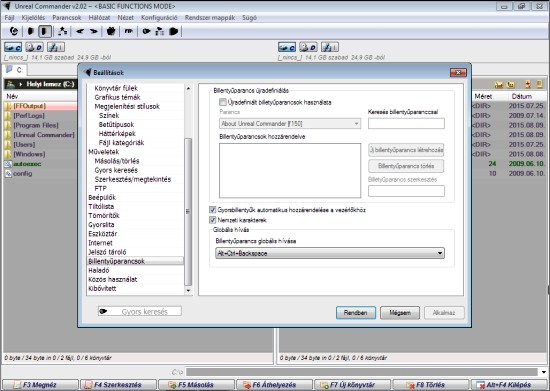Screen dimensions: 550x391
Task: Open the Nézet menu
Action: [126, 18]
